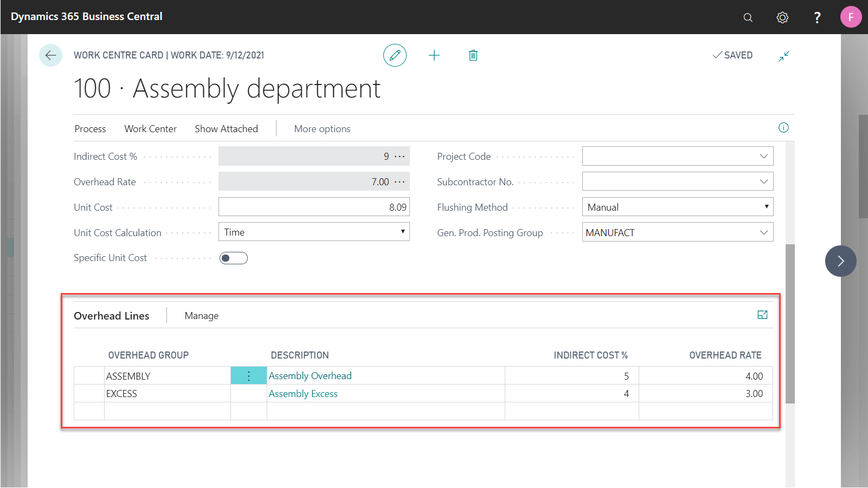
Task: Show the FactBox info icon
Action: tap(783, 128)
